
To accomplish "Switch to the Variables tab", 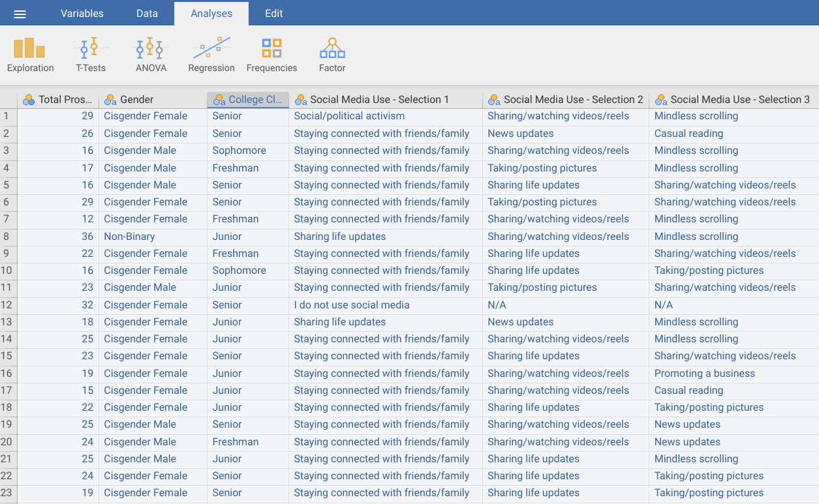I will [82, 13].
